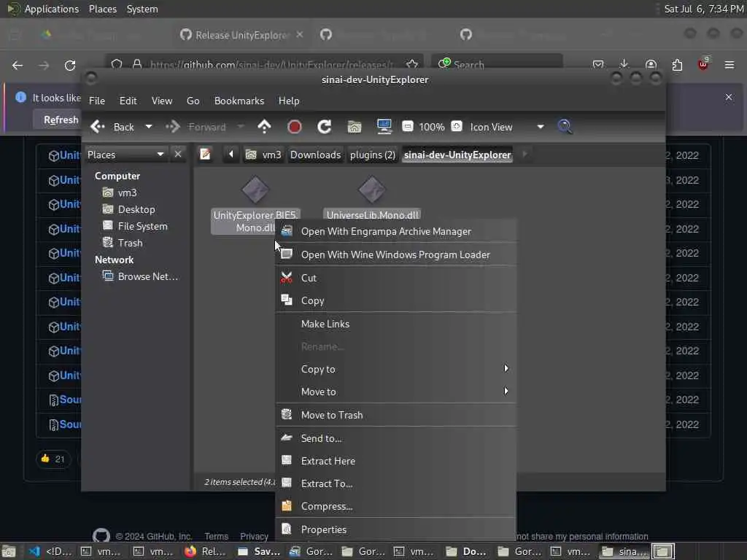
Task: Choose Extract To... from the context menu
Action: coord(396,484)
